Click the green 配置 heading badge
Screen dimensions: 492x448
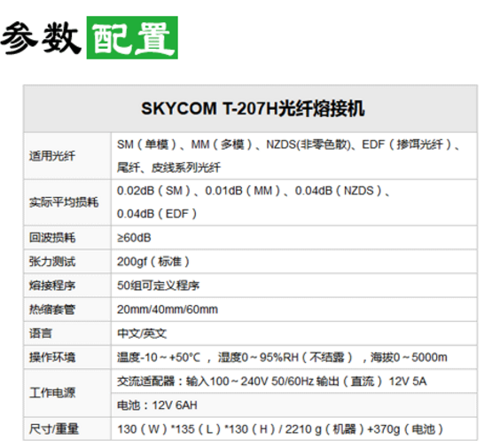coord(132,37)
